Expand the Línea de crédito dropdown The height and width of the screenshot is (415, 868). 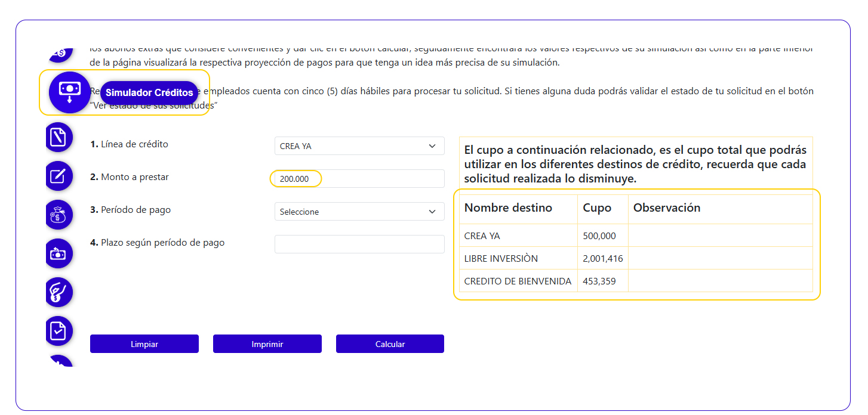point(359,146)
